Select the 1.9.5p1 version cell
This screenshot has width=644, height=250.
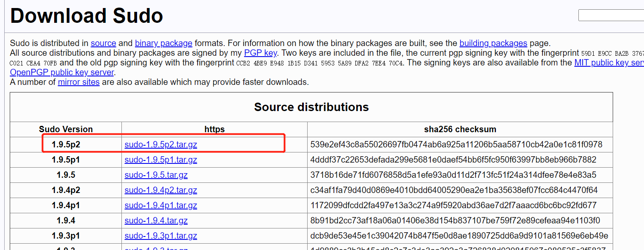coord(66,160)
